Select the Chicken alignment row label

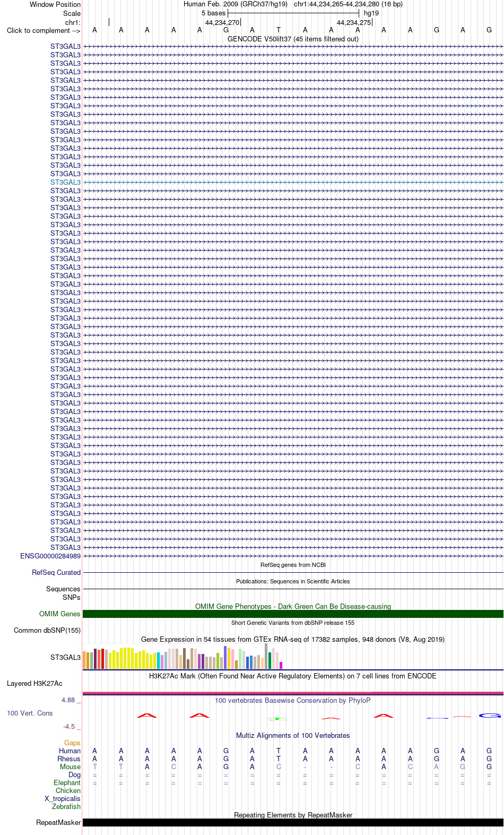pyautogui.click(x=68, y=790)
